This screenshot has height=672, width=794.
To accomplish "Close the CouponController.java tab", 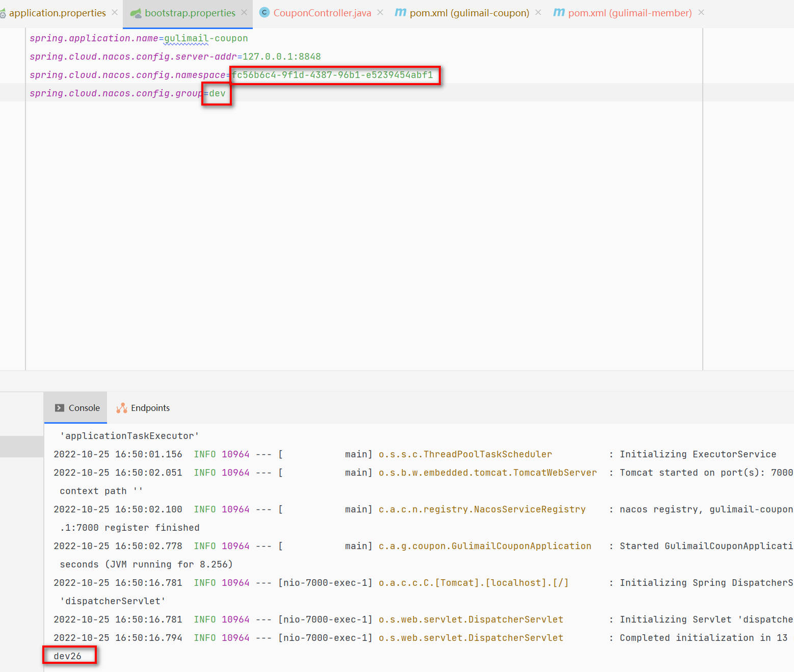I will pyautogui.click(x=380, y=12).
